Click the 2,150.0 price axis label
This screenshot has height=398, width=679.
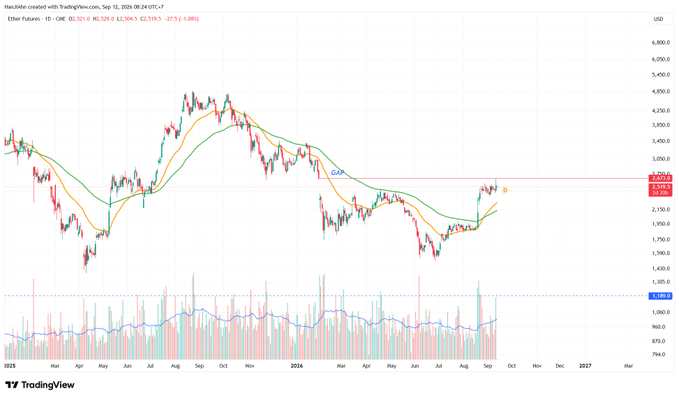pos(661,210)
